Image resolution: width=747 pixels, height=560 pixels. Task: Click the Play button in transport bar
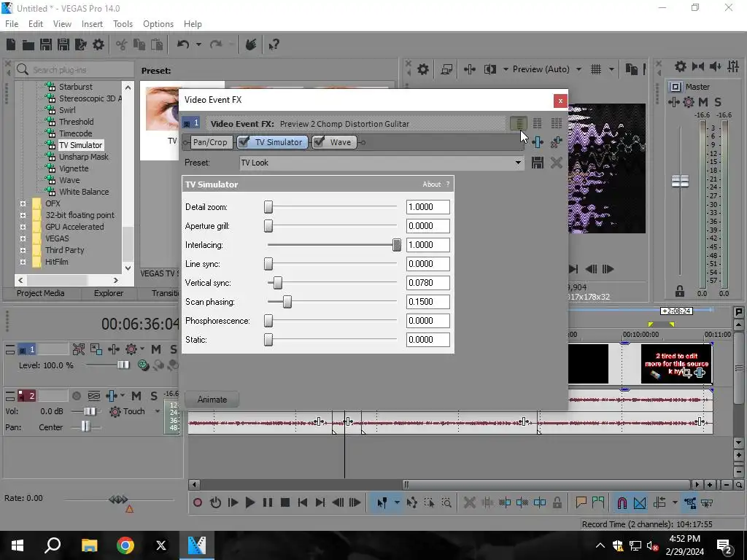pyautogui.click(x=249, y=502)
